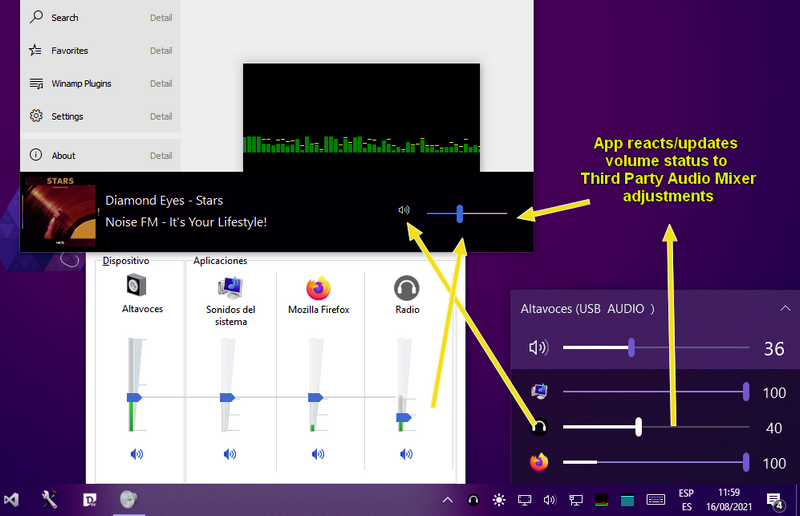Click the Mozilla Firefox icon in mixer

pyautogui.click(x=318, y=288)
